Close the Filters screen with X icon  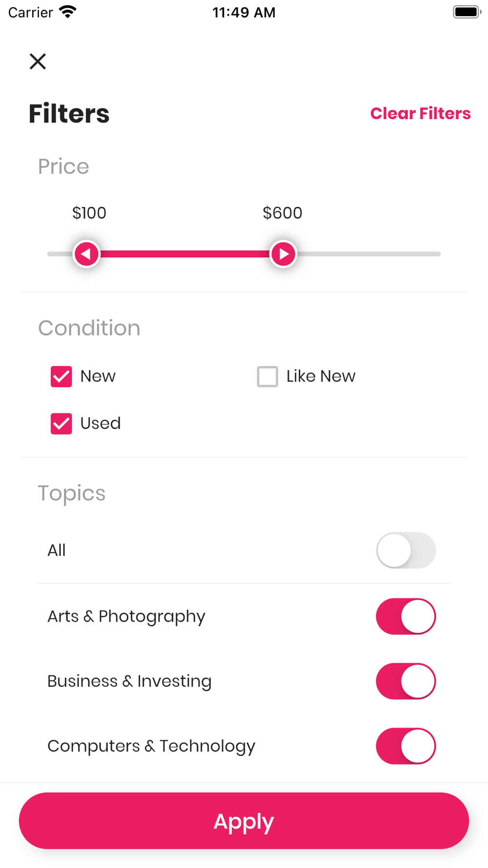[38, 62]
